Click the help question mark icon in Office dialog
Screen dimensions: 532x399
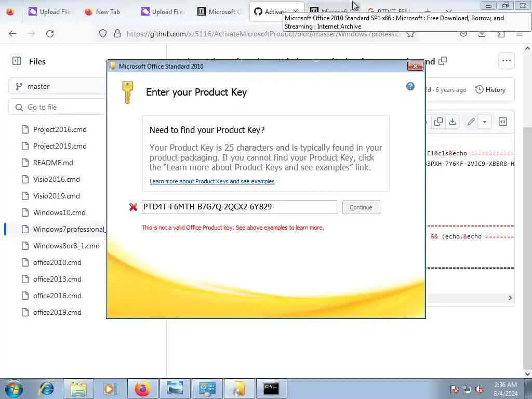pos(410,87)
